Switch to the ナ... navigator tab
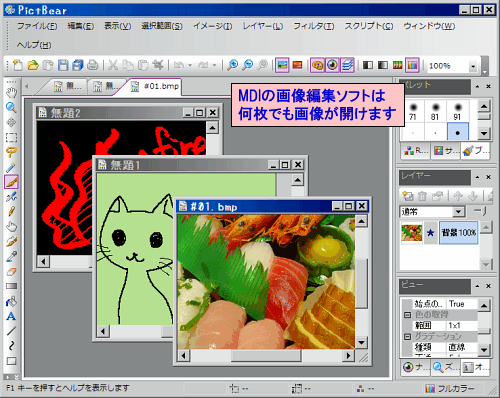This screenshot has height=398, width=500. point(416,367)
